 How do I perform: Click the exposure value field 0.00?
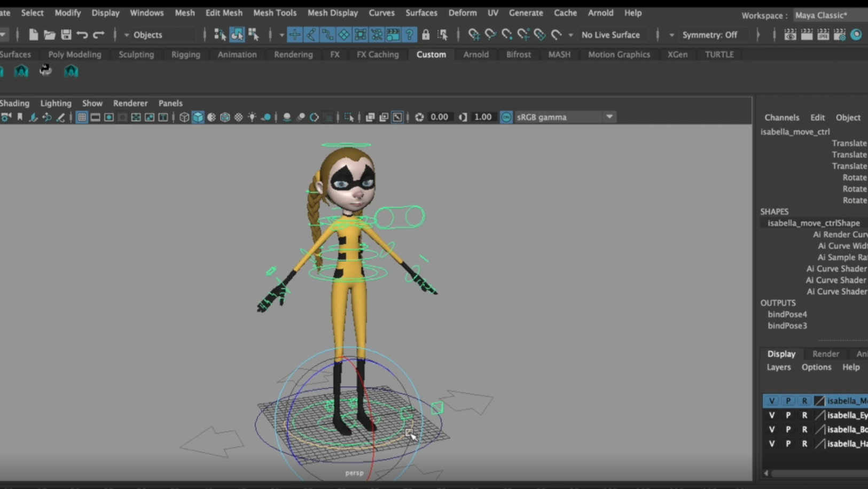440,117
